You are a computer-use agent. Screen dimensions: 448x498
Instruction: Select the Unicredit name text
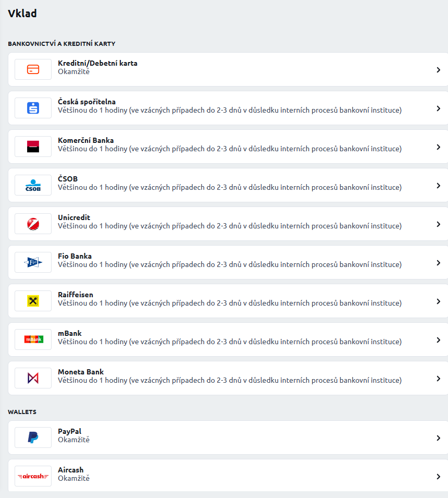[x=74, y=217]
